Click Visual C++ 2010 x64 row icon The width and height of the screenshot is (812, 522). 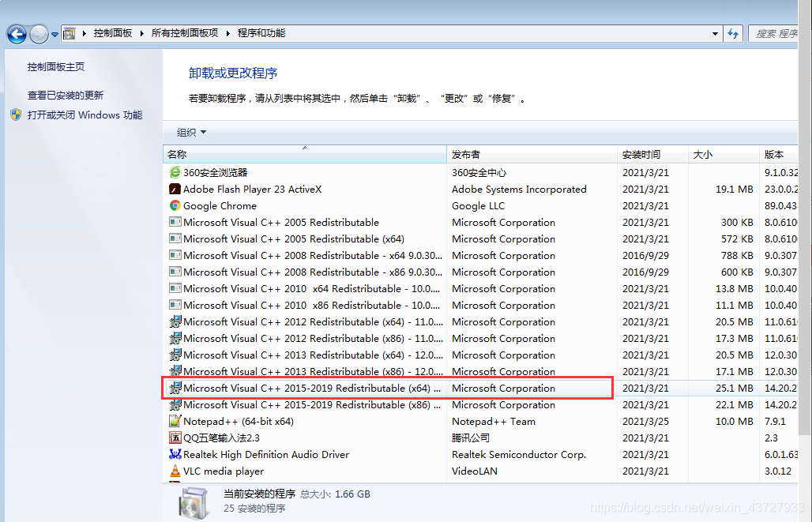[175, 288]
